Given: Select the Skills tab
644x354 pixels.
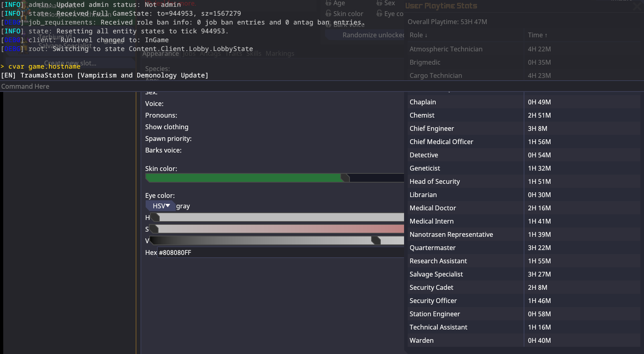Looking at the screenshot, I should (x=254, y=54).
